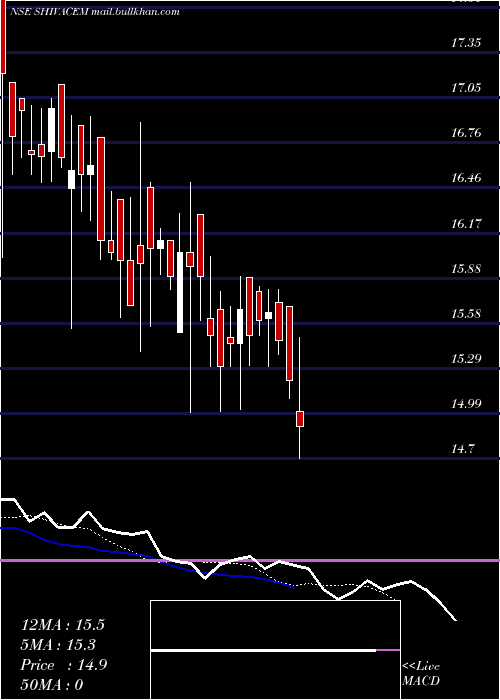Viewport: 500px width, 700px height.
Task: Click the 5MA : 15.3 readout
Action: point(58,645)
